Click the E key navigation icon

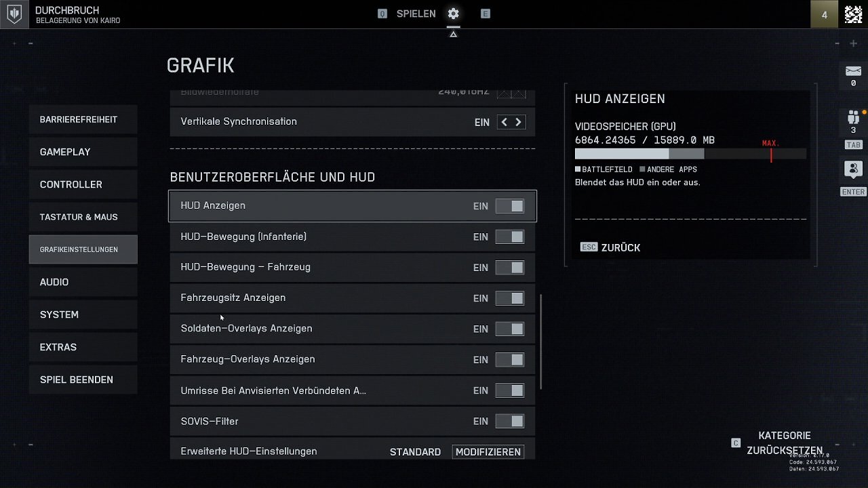(x=486, y=14)
